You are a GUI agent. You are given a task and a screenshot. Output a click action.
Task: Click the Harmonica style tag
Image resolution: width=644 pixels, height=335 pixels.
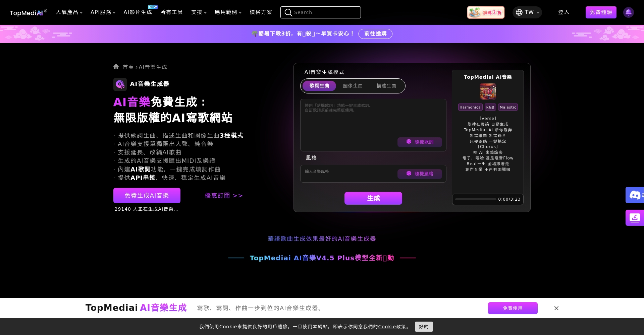coord(470,107)
